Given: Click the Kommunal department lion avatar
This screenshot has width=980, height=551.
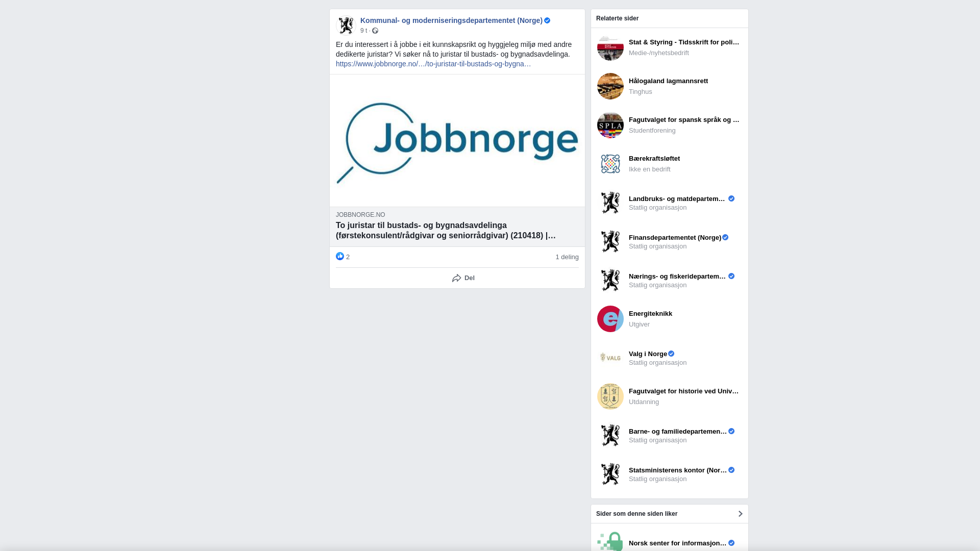Looking at the screenshot, I should (346, 26).
